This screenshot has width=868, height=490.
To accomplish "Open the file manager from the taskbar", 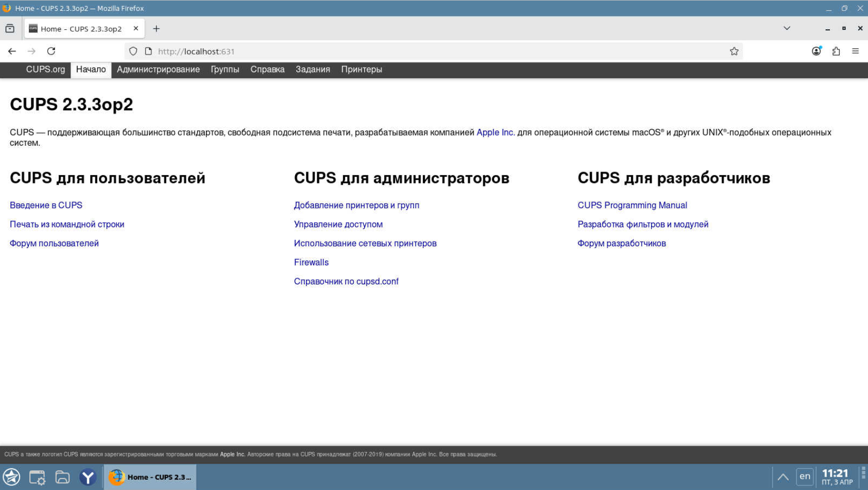I will coord(62,477).
